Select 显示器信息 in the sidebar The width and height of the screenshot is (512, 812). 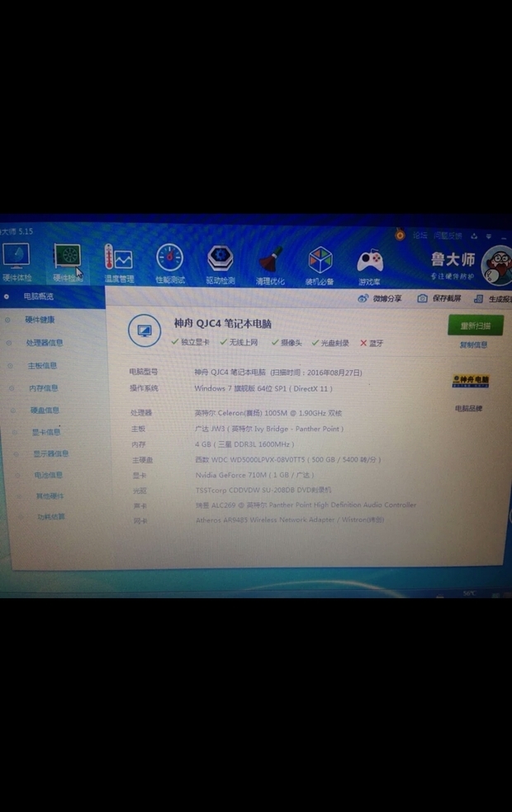52,453
